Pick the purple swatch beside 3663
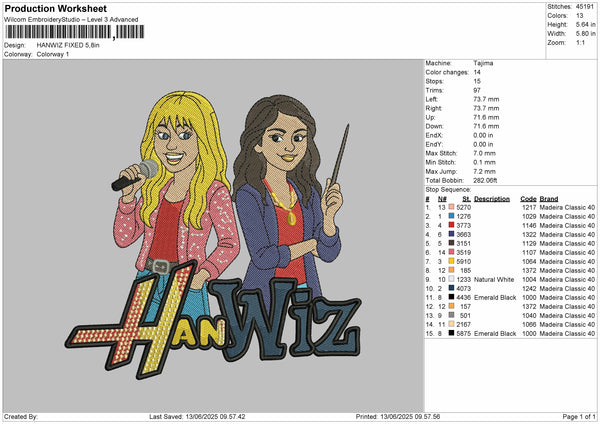 pyautogui.click(x=451, y=234)
